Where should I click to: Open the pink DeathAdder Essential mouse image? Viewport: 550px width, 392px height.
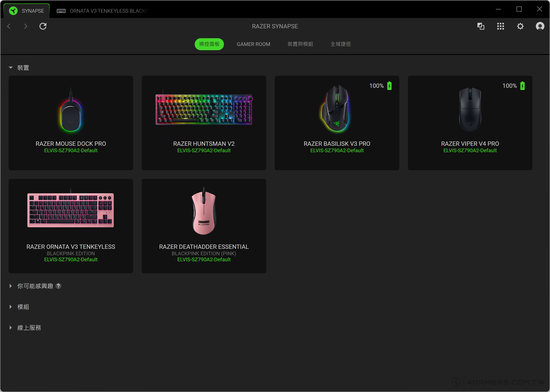pyautogui.click(x=204, y=211)
